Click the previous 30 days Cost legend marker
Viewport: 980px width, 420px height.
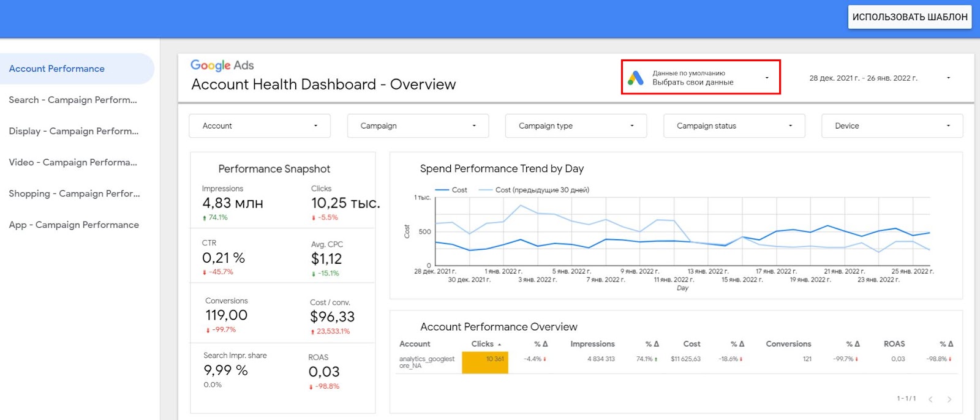click(x=486, y=190)
